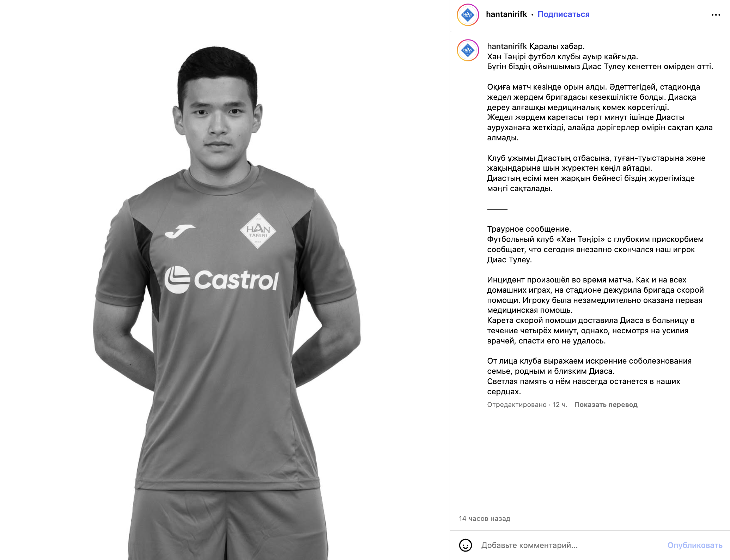The height and width of the screenshot is (560, 730).
Task: Click the Опубликовать post comment button
Action: point(695,545)
